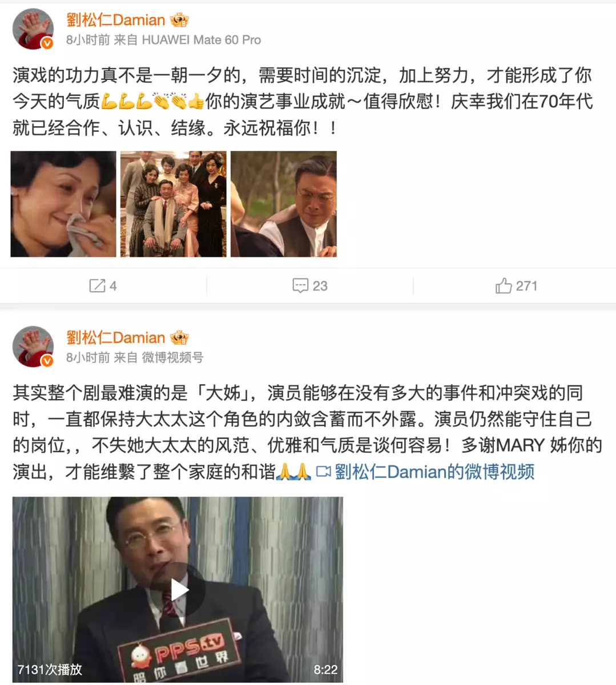Click the first post's 8小时前 timestamp
Screen dimensions: 616x685
(88, 40)
